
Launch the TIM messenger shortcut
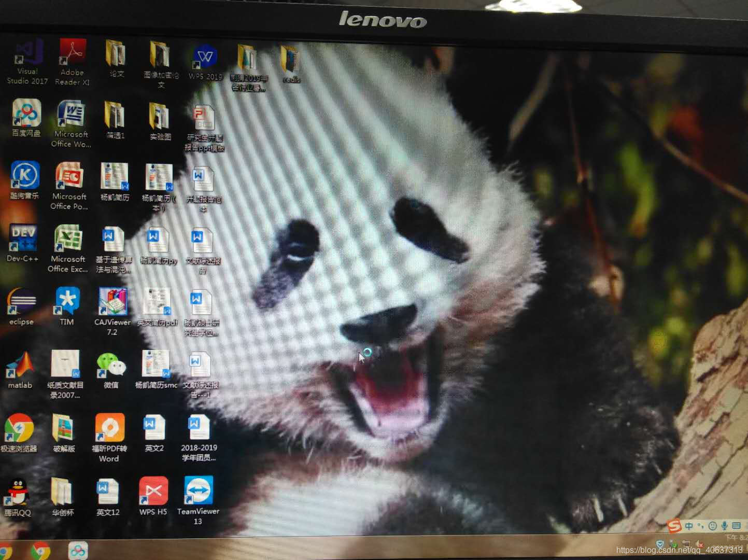67,306
